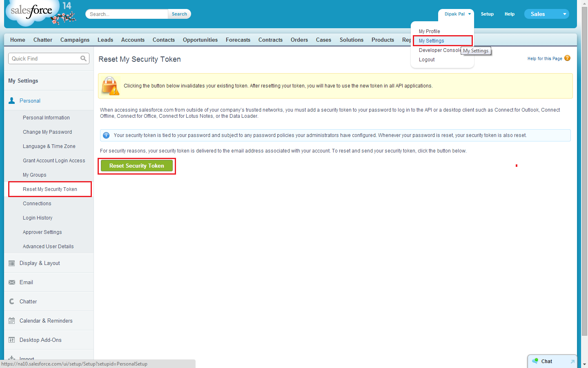
Task: Open Approver Settings page
Action: [42, 232]
